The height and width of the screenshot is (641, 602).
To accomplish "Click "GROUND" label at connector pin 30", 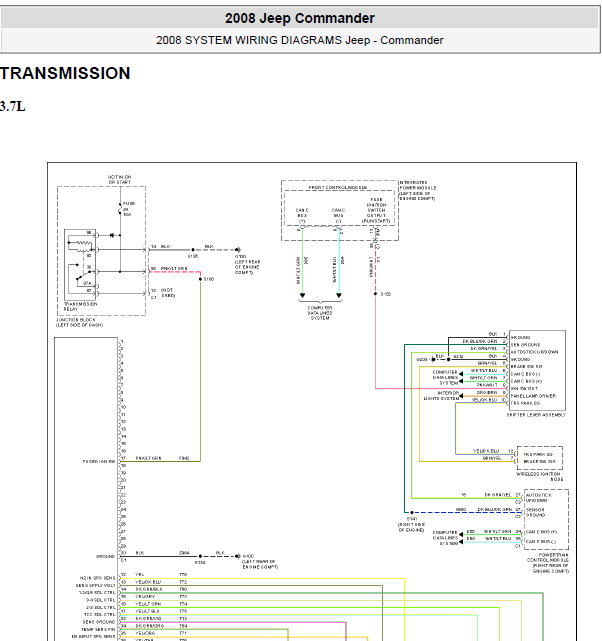I will pyautogui.click(x=105, y=556).
